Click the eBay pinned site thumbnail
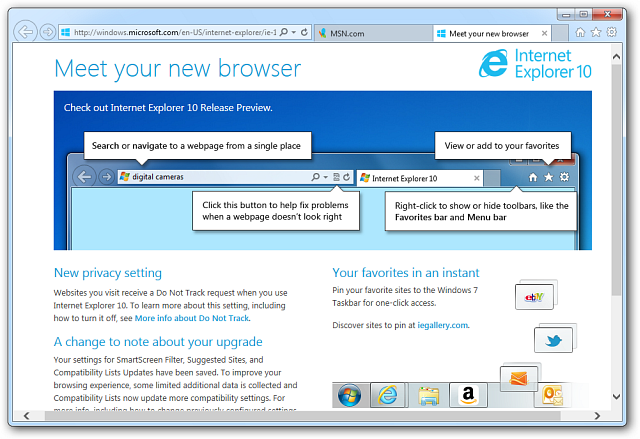Viewport: 640px width, 439px height. pos(535,297)
